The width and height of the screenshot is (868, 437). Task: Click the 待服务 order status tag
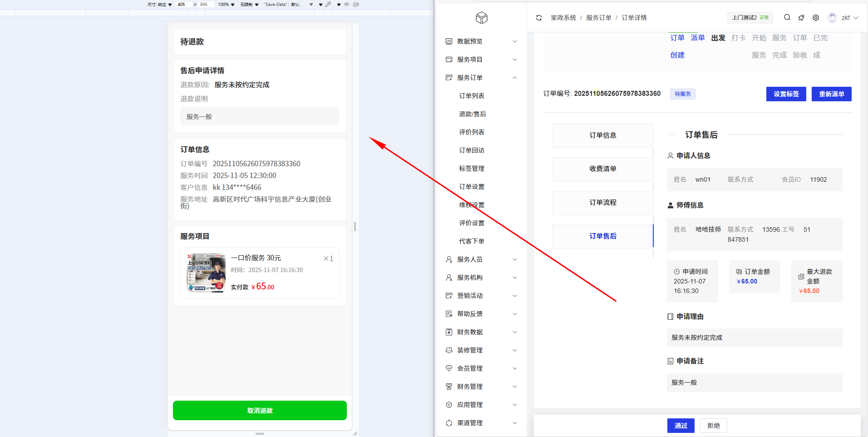tap(683, 94)
